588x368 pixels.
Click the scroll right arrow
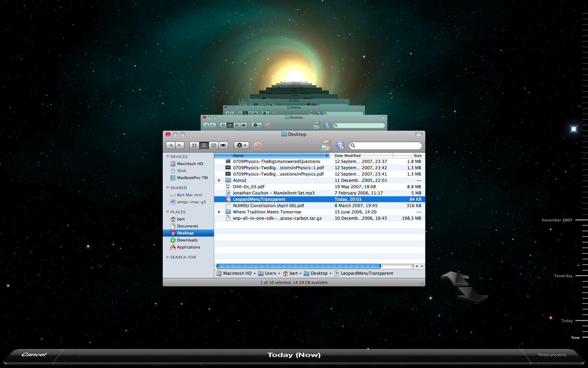click(x=422, y=266)
